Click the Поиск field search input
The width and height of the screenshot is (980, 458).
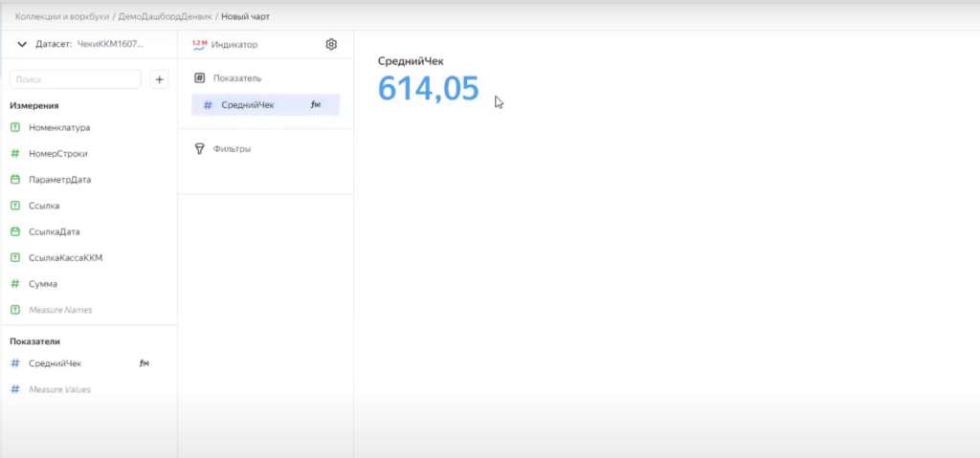point(76,79)
